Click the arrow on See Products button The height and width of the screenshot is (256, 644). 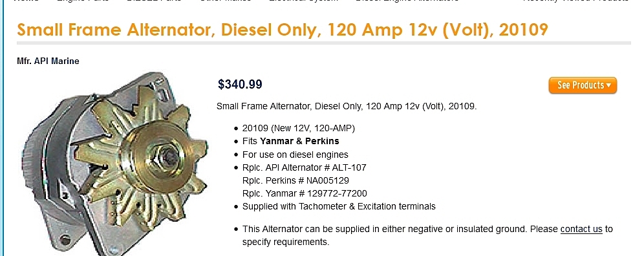[608, 85]
